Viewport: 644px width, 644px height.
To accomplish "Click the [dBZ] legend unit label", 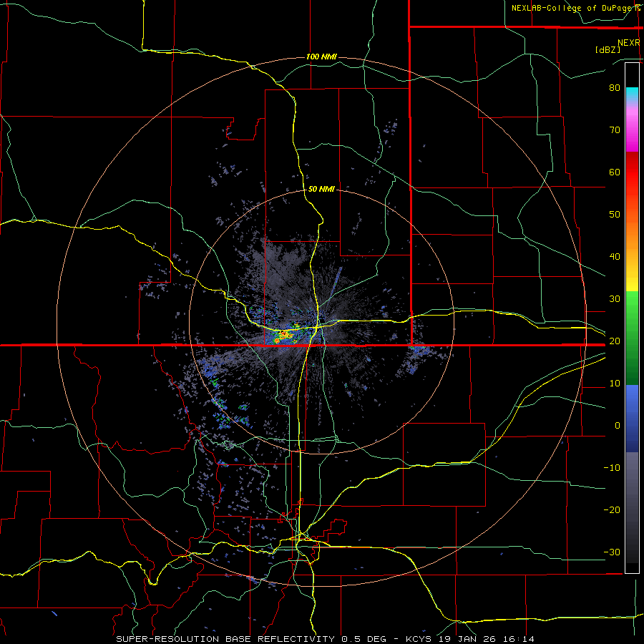I will click(x=608, y=49).
